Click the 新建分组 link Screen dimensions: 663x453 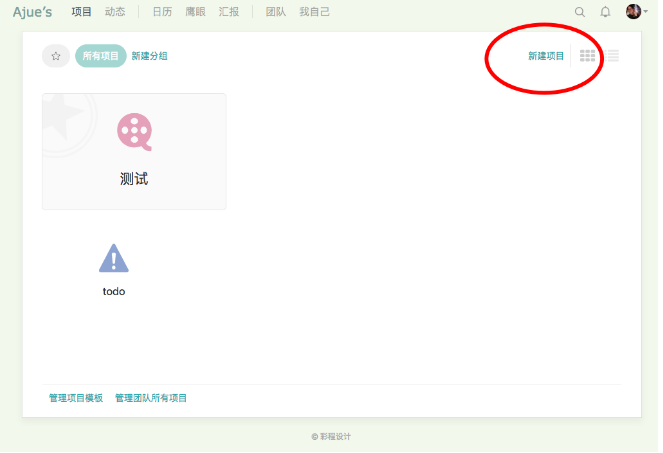coord(149,56)
